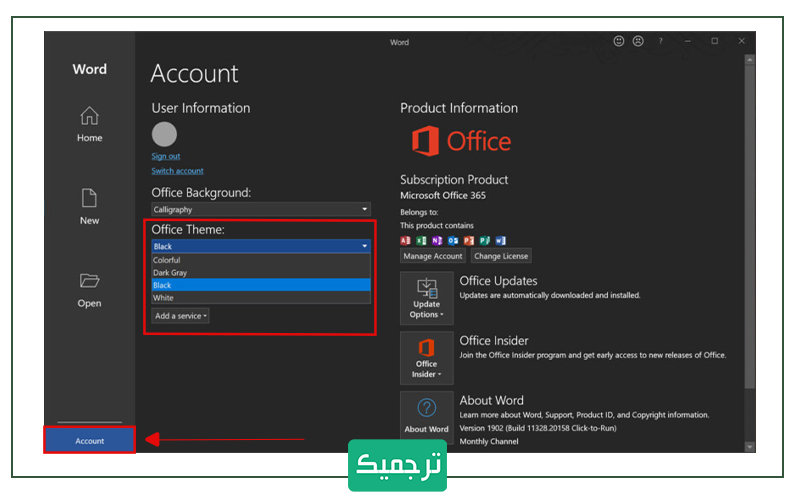
Task: Open the Update Options dropdown button
Action: coord(427,298)
